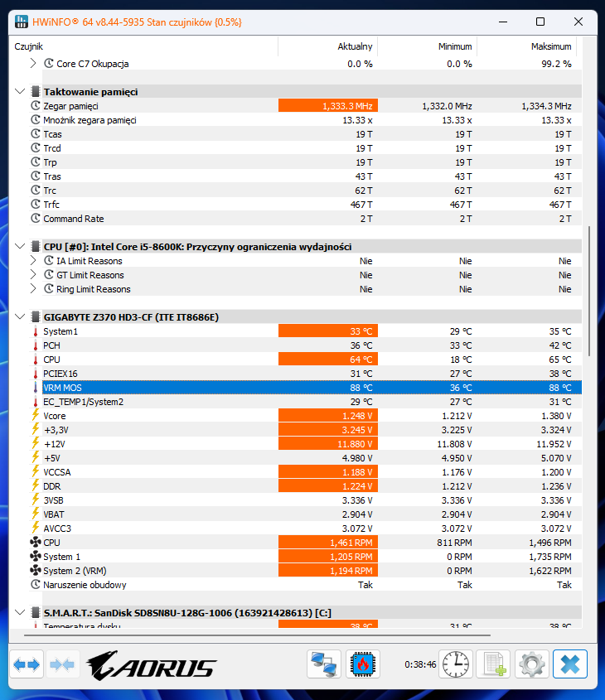Click the AORUS logo
Viewport: 605px width, 700px height.
tap(151, 665)
